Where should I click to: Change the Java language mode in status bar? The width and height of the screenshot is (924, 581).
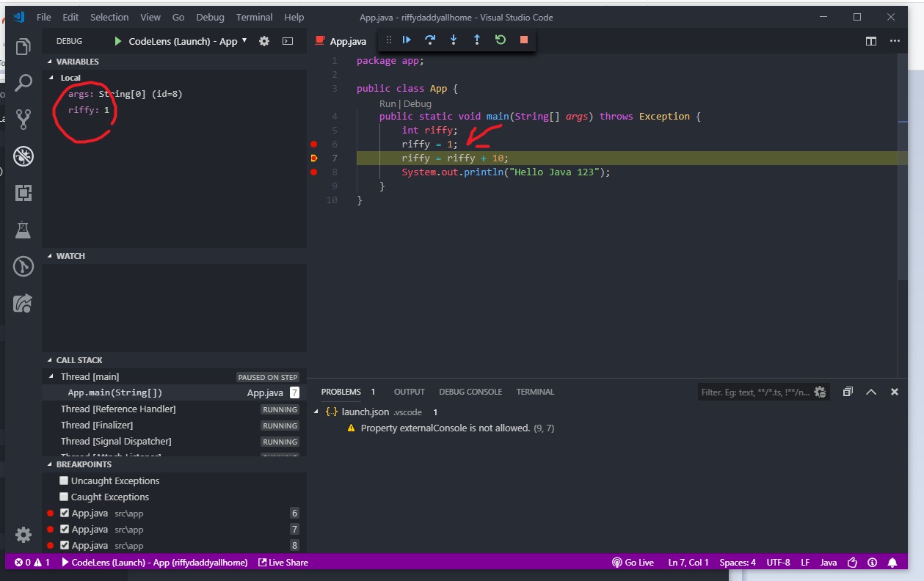[829, 563]
